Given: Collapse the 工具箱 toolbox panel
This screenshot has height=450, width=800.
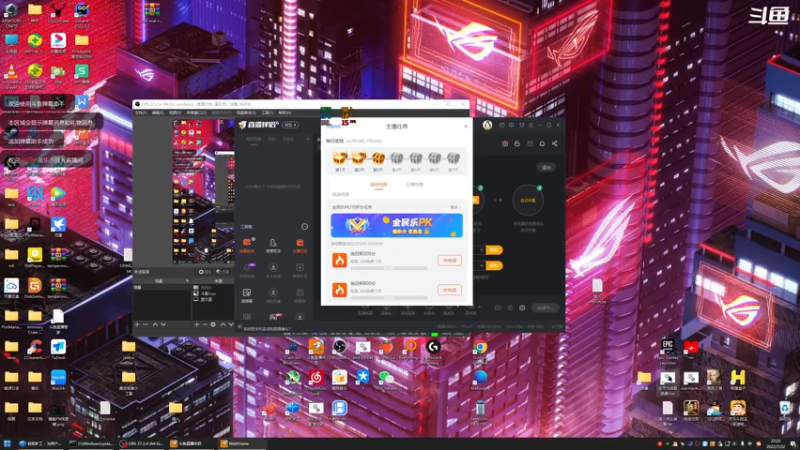Looking at the screenshot, I should pos(305,227).
